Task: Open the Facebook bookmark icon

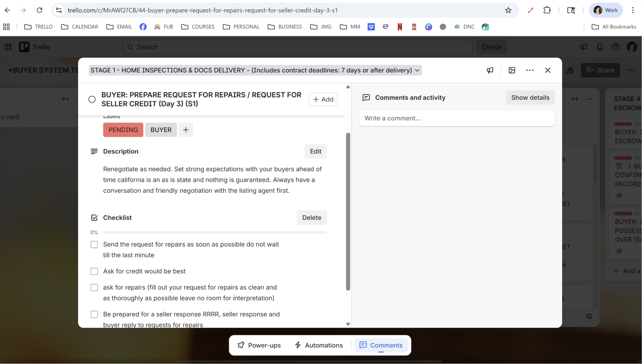Action: coord(143,27)
